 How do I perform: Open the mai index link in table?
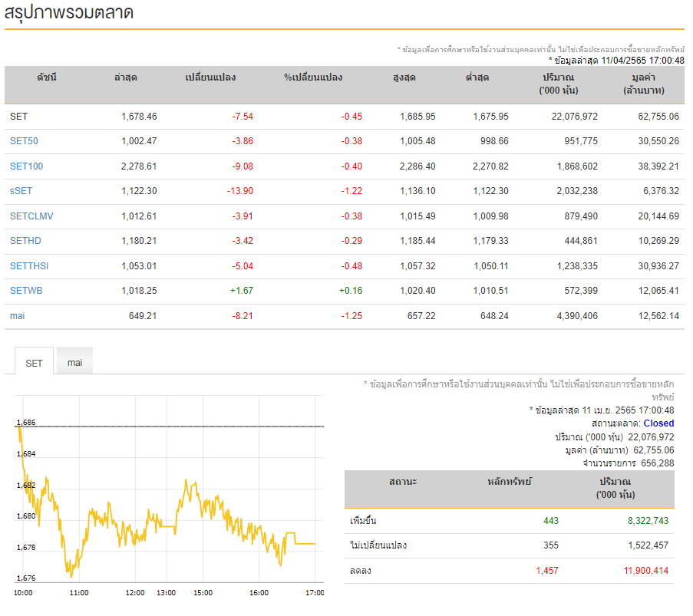pos(17,316)
